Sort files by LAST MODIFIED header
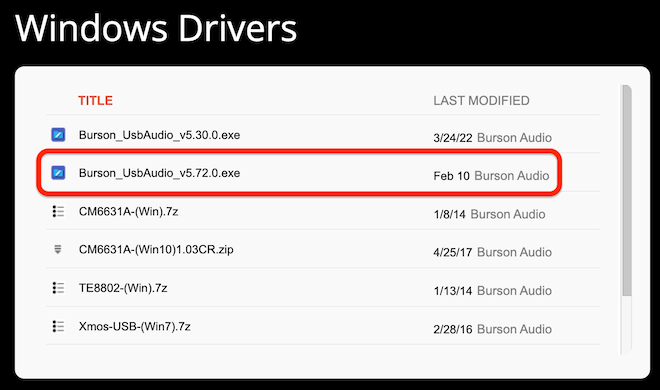 click(481, 101)
